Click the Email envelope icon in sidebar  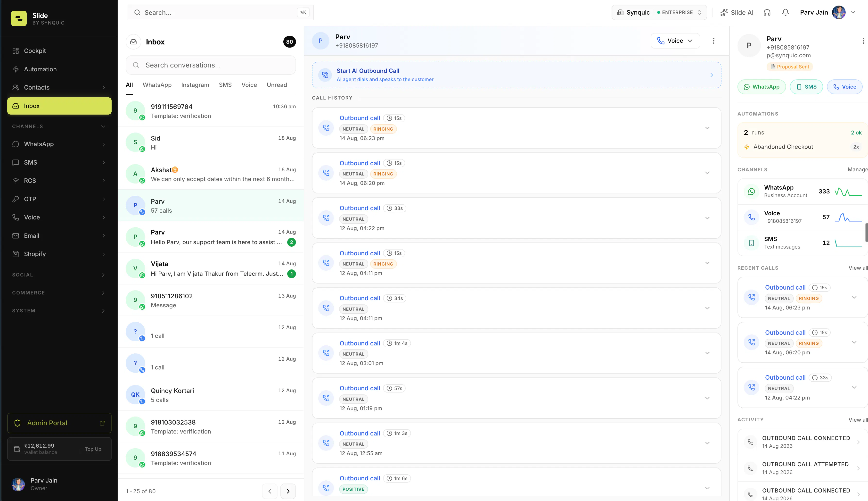tap(16, 236)
